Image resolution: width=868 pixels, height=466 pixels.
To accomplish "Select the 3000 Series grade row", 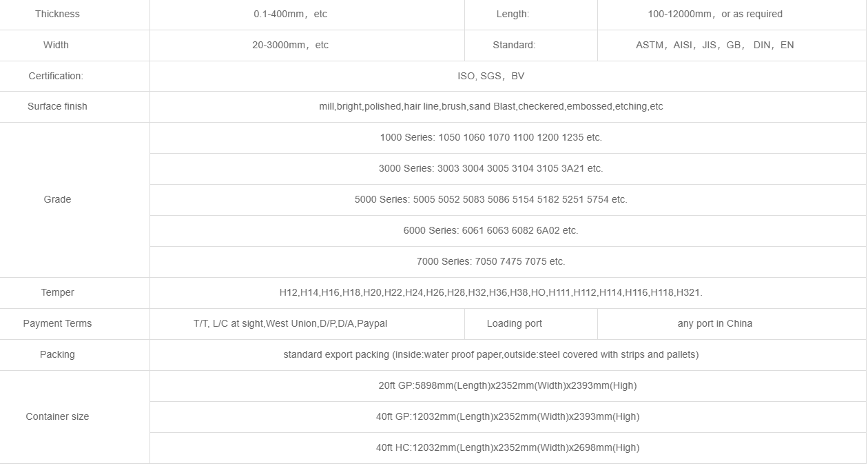I will click(x=490, y=168).
